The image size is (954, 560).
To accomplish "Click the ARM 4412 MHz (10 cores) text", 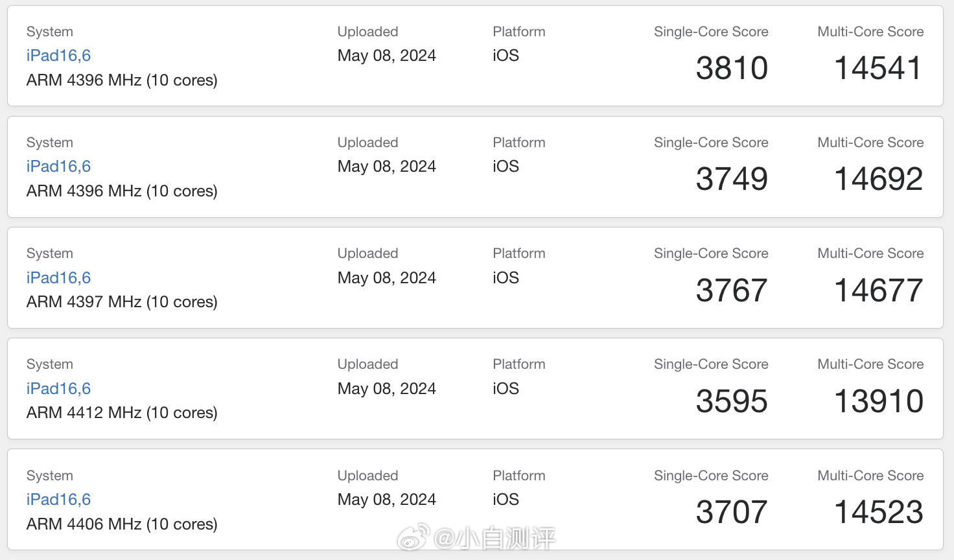I will pos(122,413).
